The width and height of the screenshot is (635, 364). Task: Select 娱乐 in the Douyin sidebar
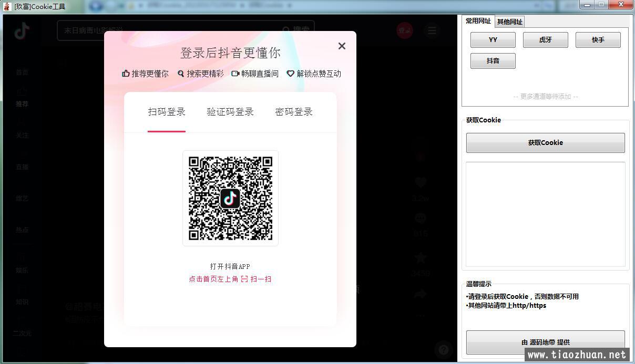coord(22,271)
